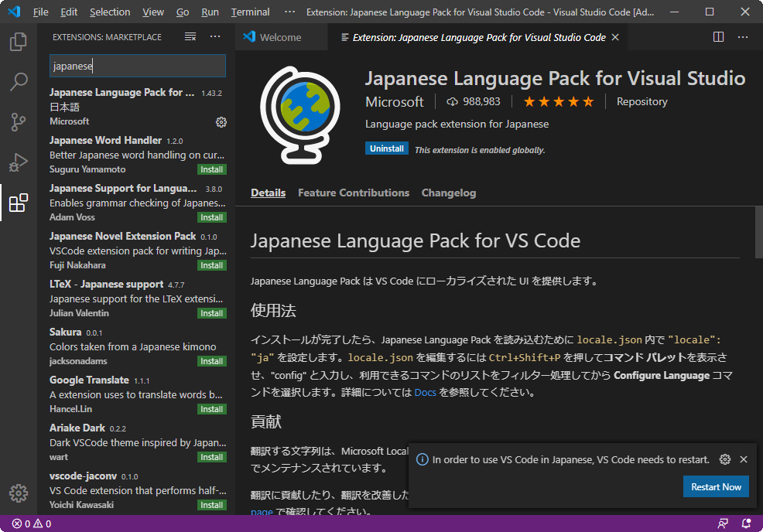This screenshot has width=763, height=532.
Task: Open editor more actions ellipsis
Action: point(743,37)
